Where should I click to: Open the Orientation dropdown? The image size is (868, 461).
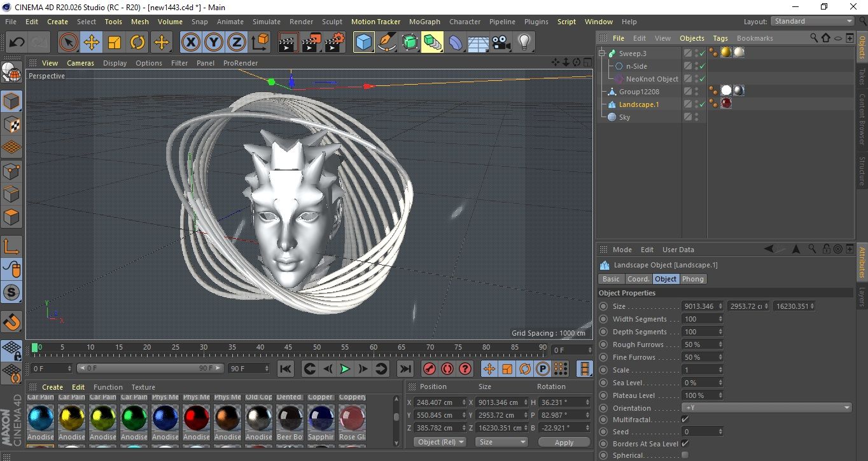(x=766, y=408)
